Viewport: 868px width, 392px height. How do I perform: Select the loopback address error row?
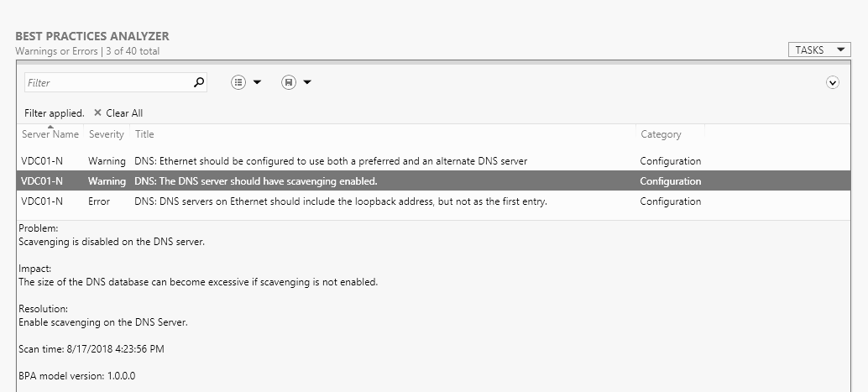(x=341, y=201)
